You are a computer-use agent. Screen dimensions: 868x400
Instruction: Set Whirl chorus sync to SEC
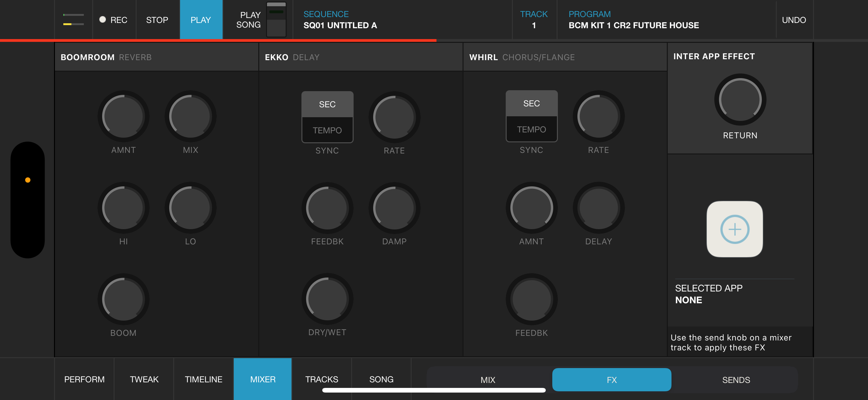(531, 103)
